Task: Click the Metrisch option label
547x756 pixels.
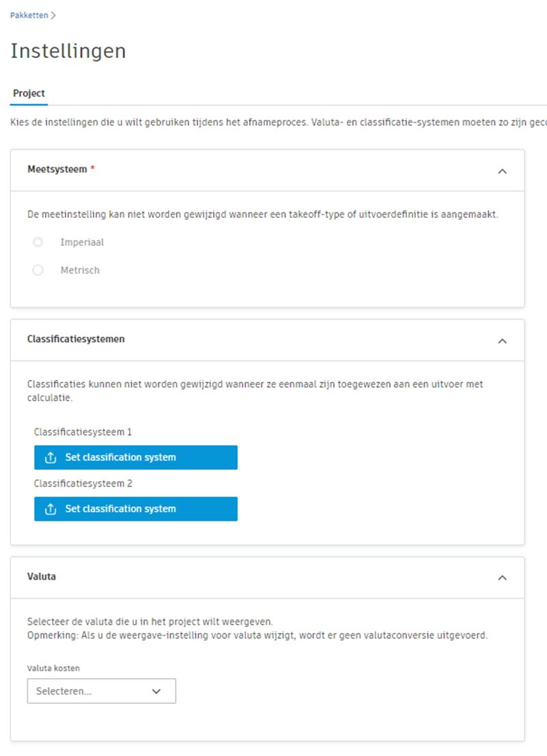Action: (80, 270)
